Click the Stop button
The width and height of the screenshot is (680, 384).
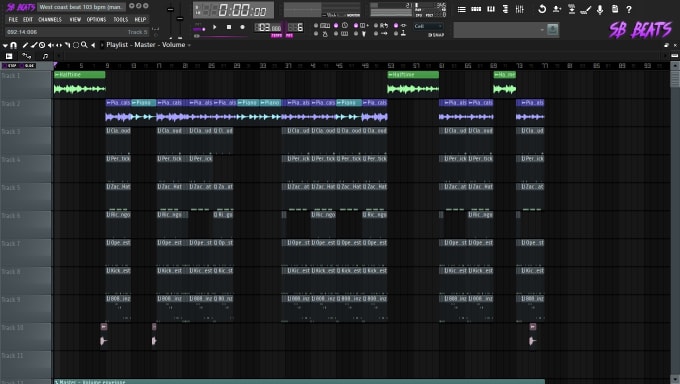(229, 27)
